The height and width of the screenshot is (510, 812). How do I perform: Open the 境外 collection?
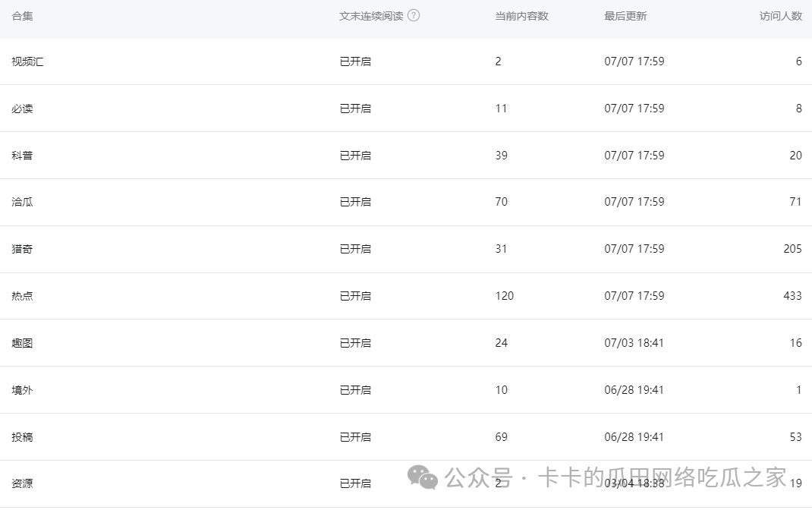22,390
